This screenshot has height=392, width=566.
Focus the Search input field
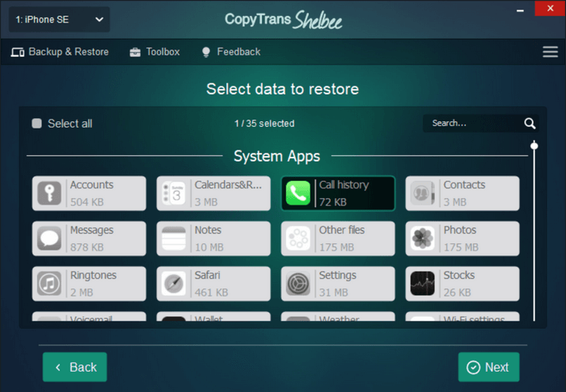pyautogui.click(x=481, y=124)
